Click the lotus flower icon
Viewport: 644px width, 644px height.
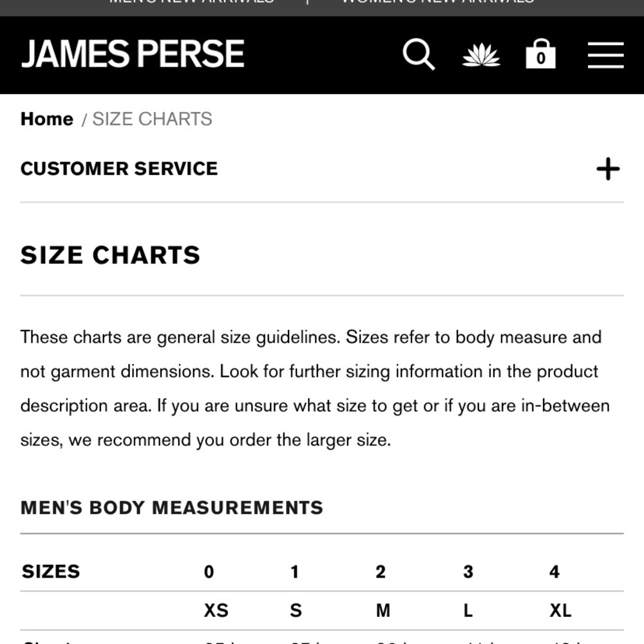(481, 55)
